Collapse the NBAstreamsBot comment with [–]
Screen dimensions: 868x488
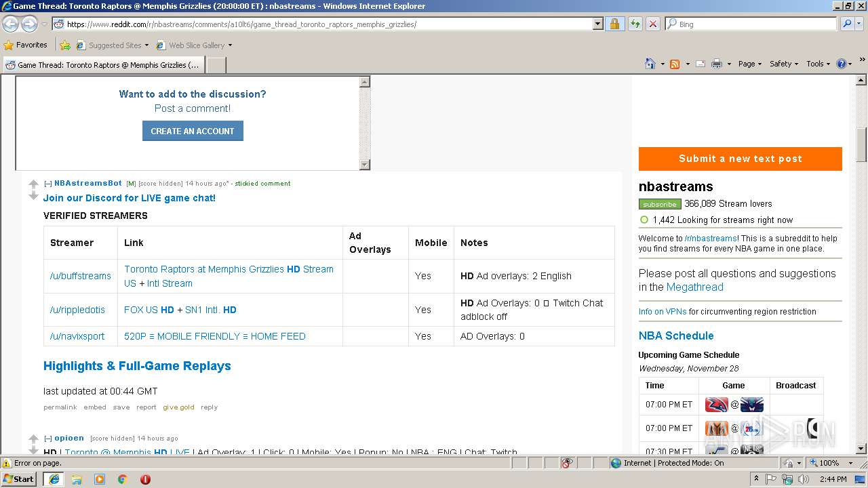[x=48, y=183]
